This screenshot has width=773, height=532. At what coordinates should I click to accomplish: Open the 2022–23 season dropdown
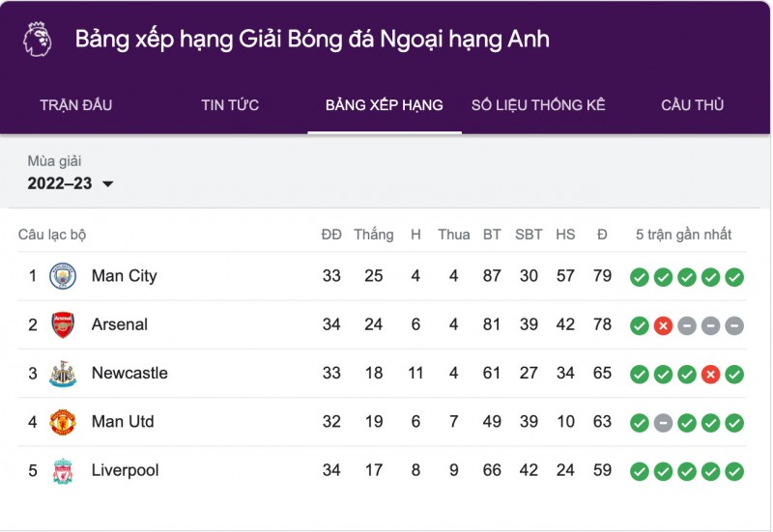(71, 183)
